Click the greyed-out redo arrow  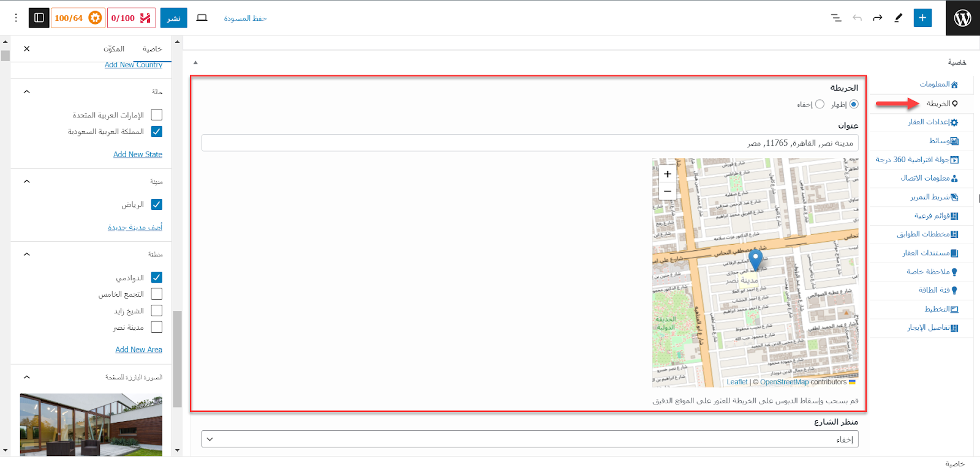click(857, 18)
